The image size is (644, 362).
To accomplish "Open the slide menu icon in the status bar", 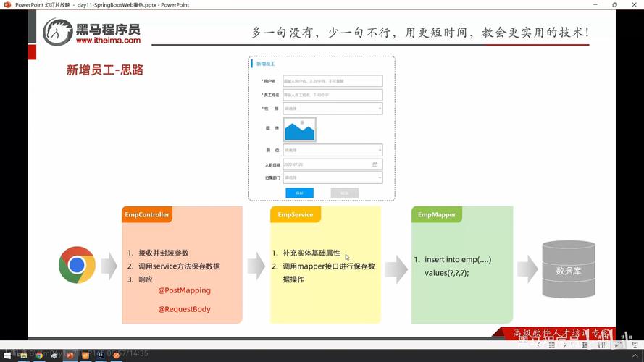I will (x=551, y=345).
